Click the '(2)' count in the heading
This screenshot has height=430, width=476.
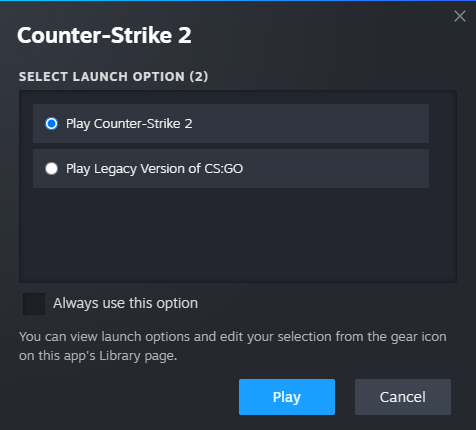[x=199, y=77]
